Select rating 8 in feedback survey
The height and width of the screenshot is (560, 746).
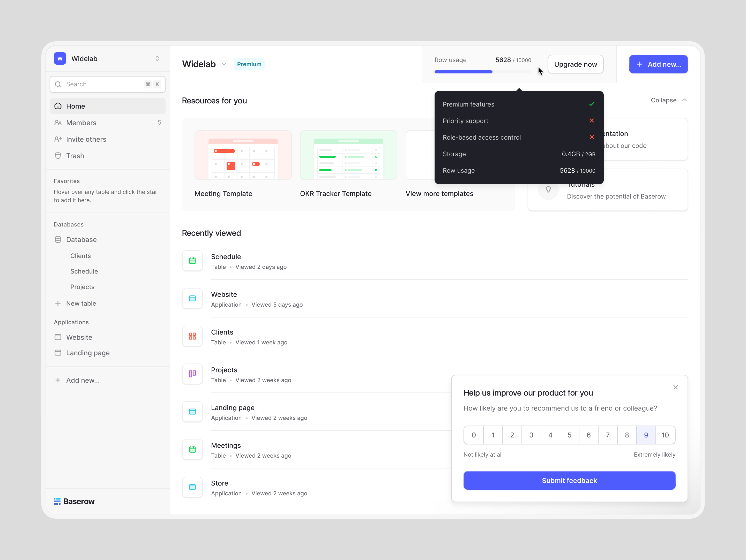pyautogui.click(x=627, y=435)
